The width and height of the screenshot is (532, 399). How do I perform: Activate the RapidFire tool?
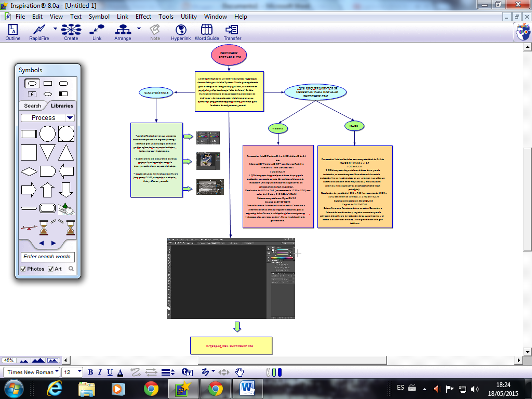pos(39,33)
